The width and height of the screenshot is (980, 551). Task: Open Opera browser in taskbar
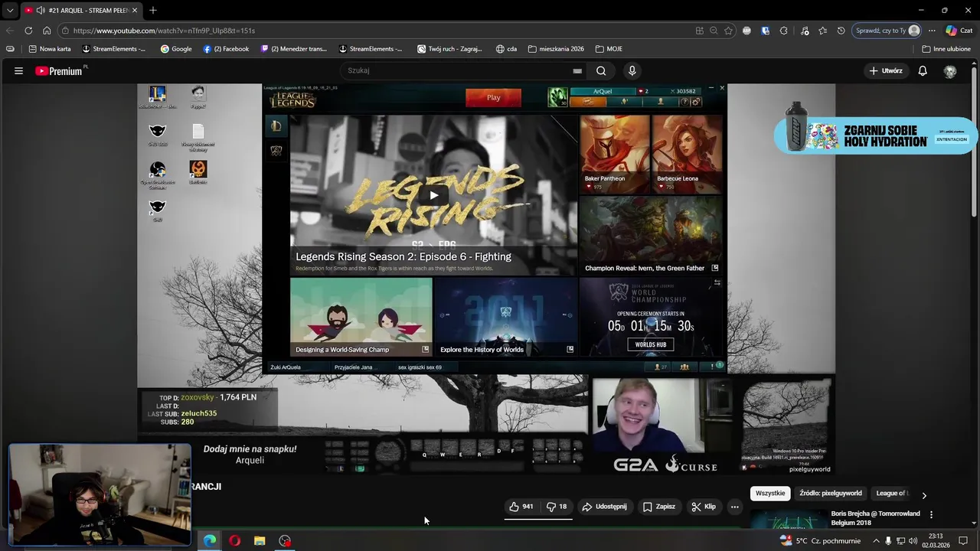(x=234, y=540)
